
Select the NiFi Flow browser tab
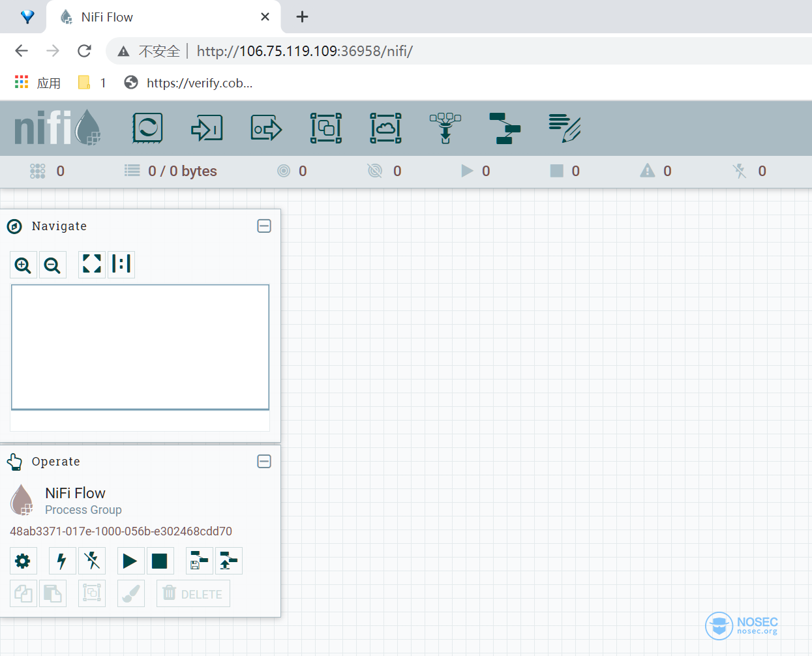click(x=163, y=17)
